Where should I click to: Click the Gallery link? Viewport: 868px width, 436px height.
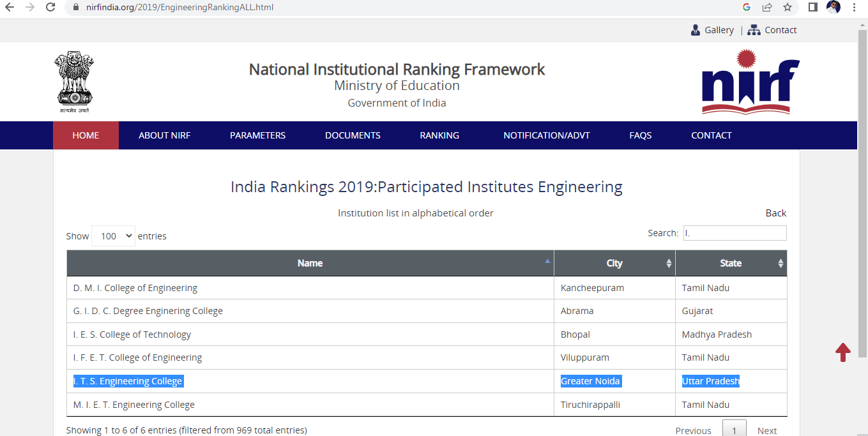[719, 30]
